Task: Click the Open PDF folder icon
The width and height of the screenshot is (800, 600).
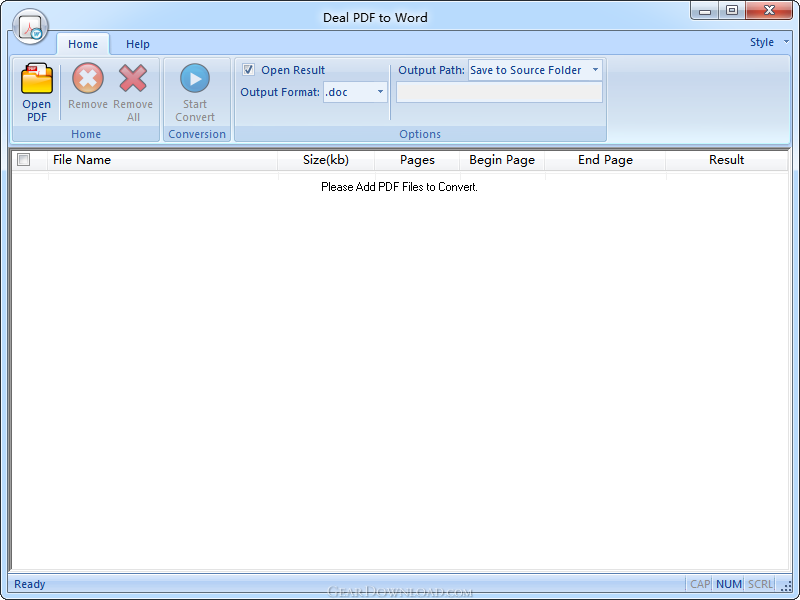Action: (37, 79)
